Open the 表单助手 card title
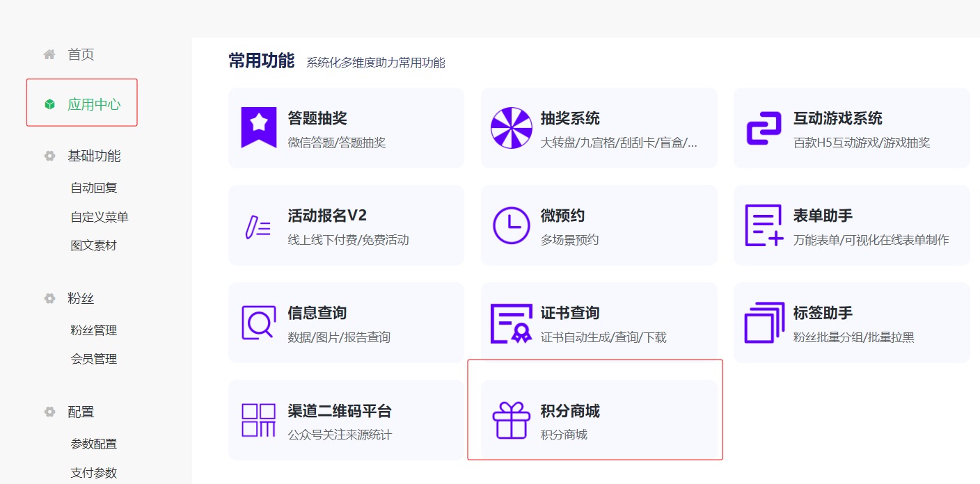 pos(823,216)
